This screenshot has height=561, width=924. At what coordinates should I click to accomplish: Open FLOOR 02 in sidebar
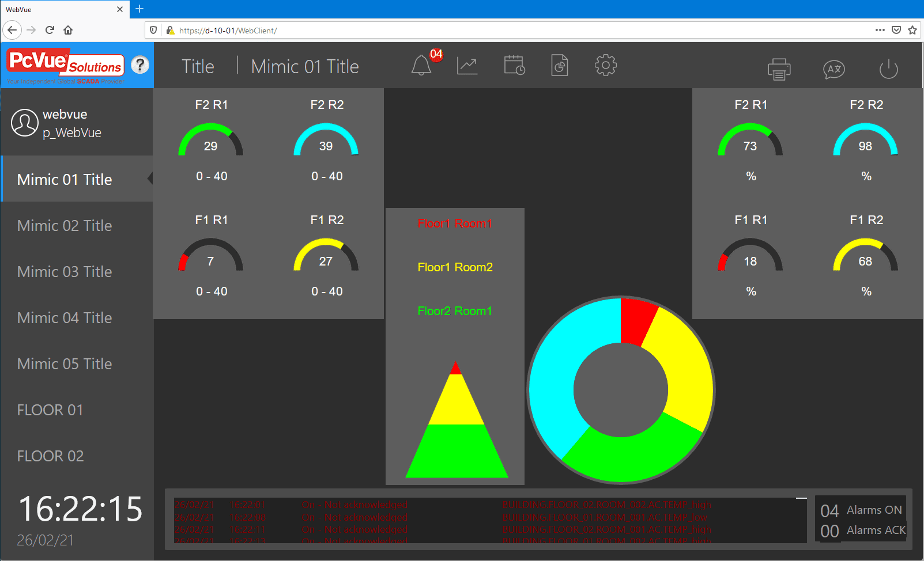[x=77, y=456]
